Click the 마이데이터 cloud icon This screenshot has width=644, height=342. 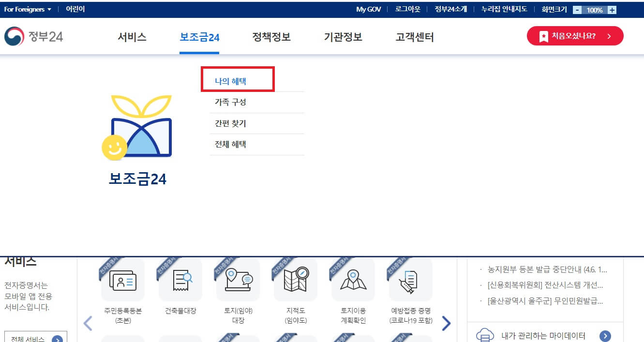485,335
